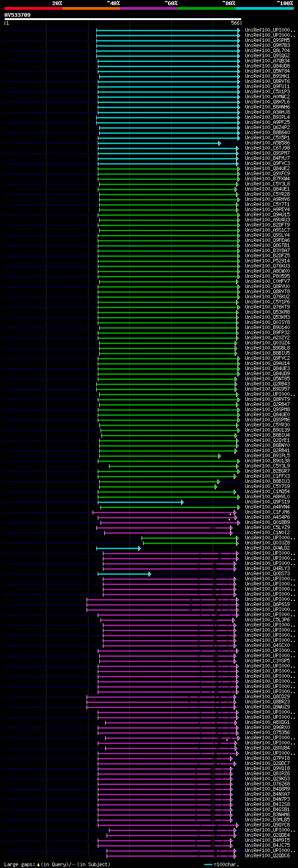Open hit UniRef100_Q9SLV4
298x868 pixels.
[x=267, y=235]
